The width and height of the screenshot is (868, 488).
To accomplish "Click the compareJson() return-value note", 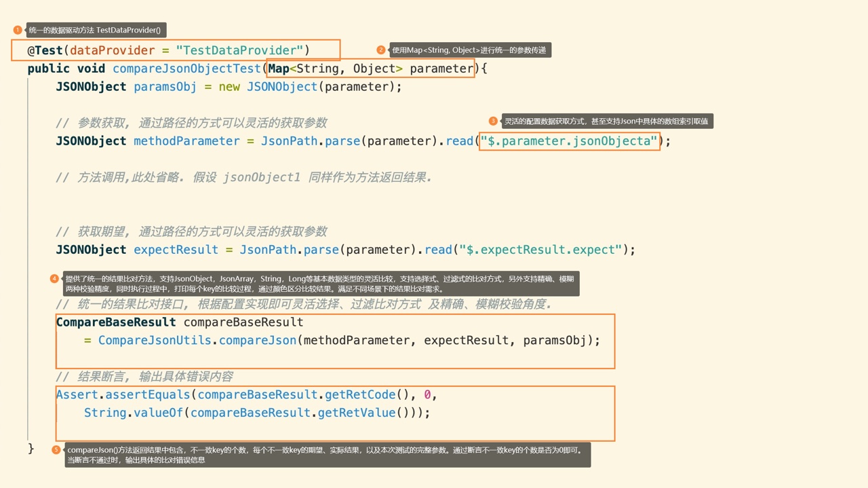I will [x=327, y=455].
